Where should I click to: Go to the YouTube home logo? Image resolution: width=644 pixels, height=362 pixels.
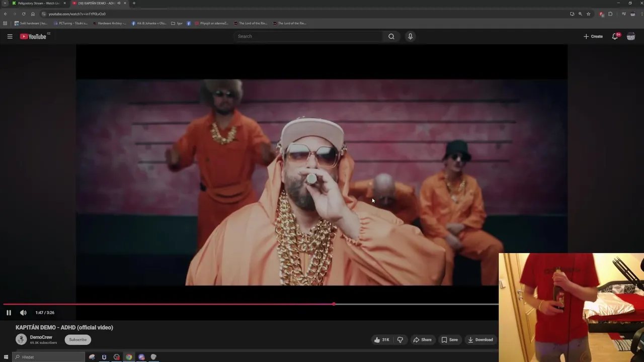33,36
